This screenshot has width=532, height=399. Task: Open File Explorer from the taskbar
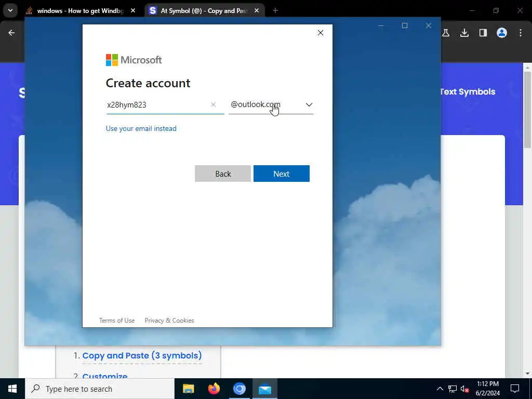(188, 389)
